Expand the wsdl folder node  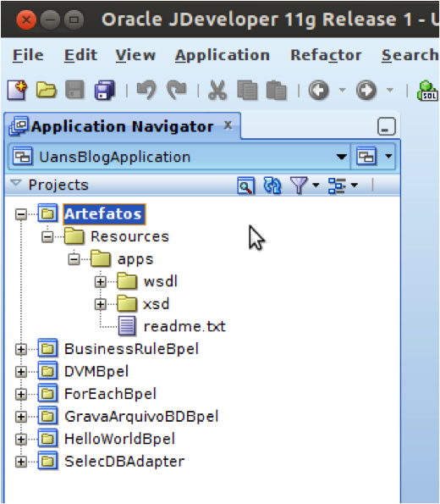100,282
